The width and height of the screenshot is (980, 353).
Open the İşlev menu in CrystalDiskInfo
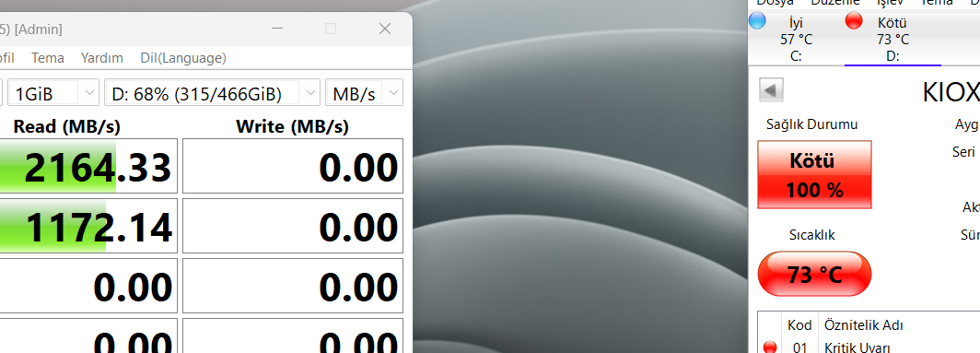(890, 3)
